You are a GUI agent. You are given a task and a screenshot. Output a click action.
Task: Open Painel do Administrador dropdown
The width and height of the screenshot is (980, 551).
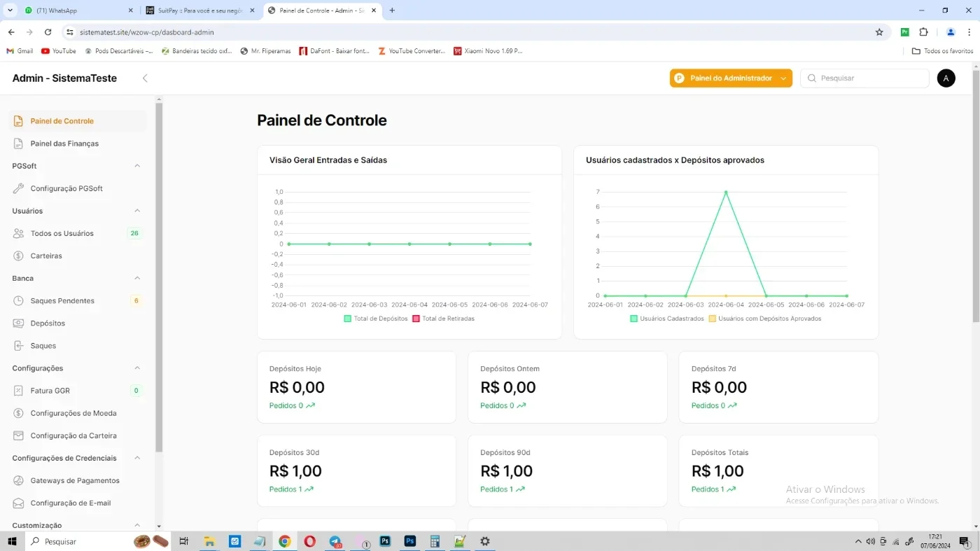point(731,78)
